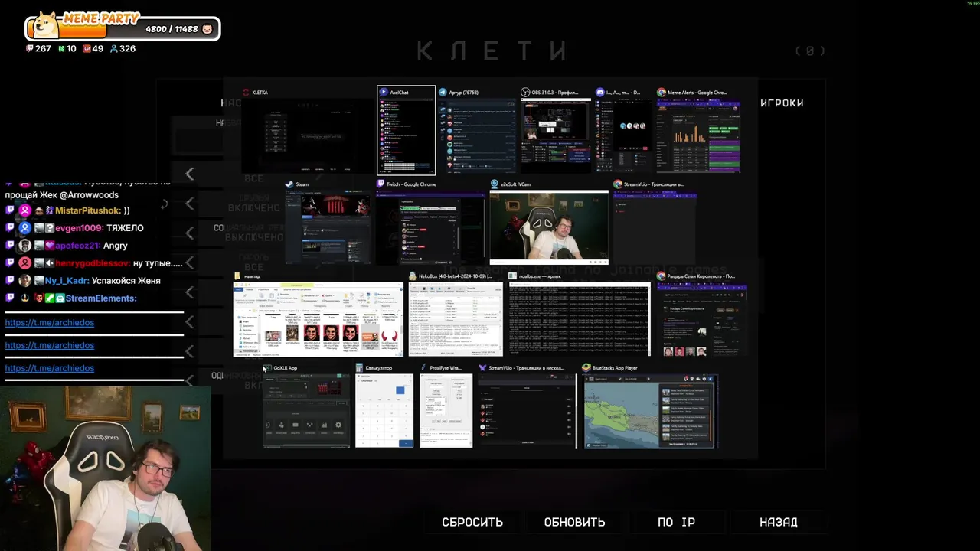Switch to the AxelChat window thumbnail
This screenshot has height=551, width=980.
(406, 136)
